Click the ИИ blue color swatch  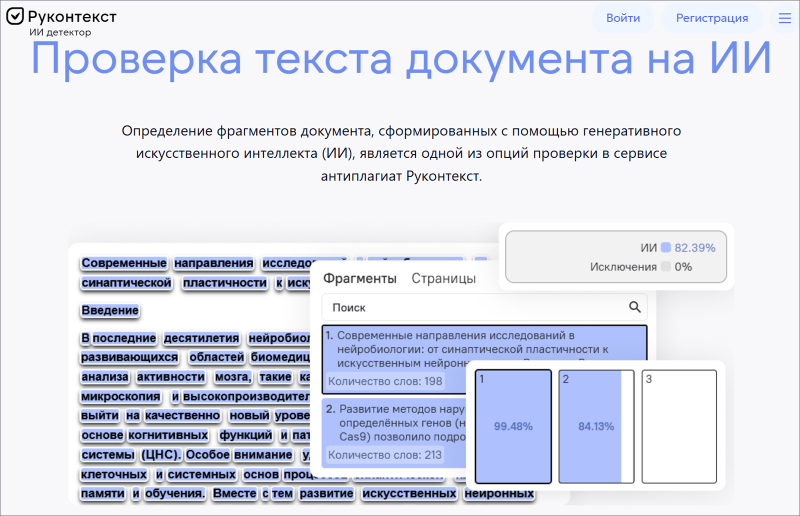coord(666,248)
